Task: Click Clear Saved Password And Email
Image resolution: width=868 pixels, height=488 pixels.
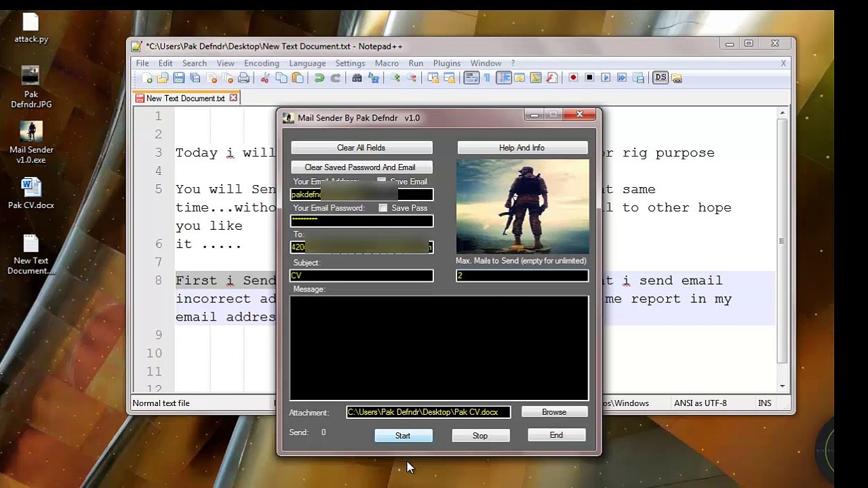Action: (x=360, y=167)
